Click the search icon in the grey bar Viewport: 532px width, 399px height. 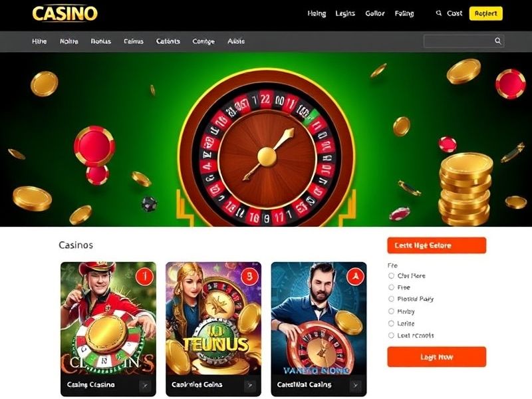497,41
